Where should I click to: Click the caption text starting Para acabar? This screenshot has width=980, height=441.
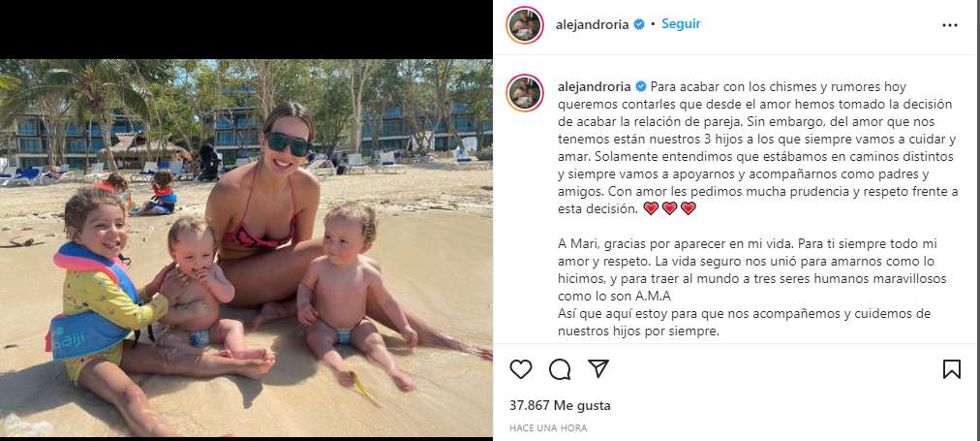click(757, 147)
